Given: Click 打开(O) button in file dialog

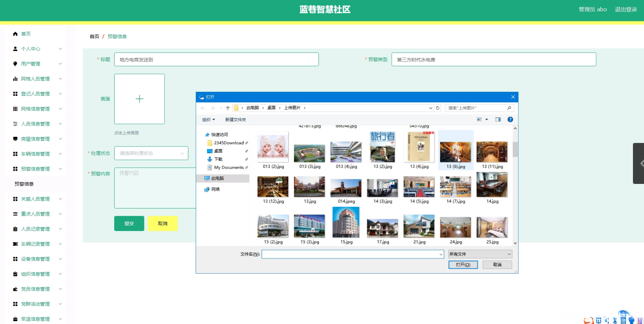Looking at the screenshot, I should [463, 265].
